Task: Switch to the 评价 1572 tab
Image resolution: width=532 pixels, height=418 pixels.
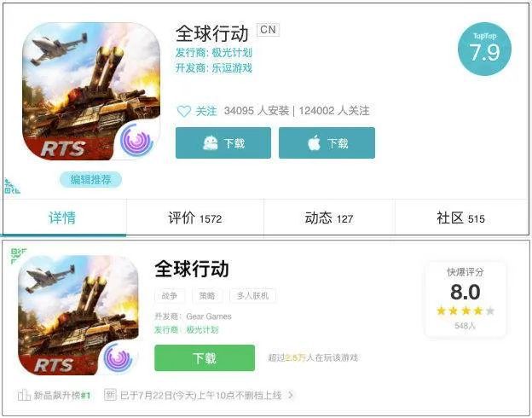Action: [195, 218]
